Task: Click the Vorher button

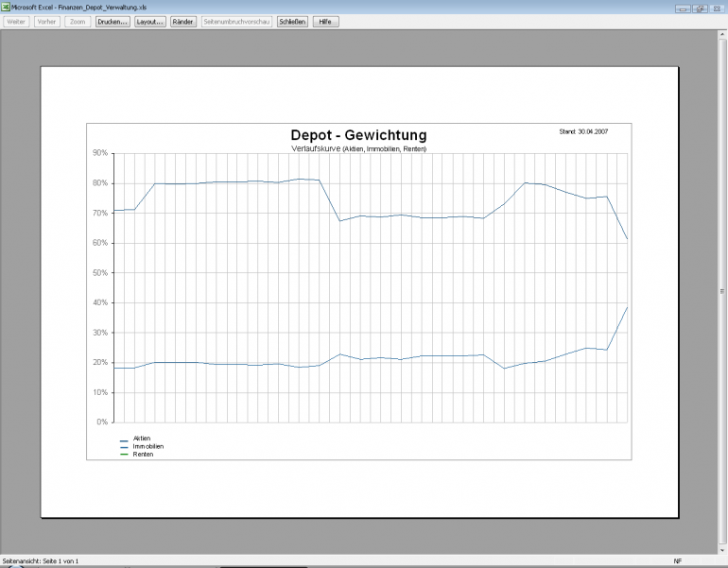Action: [x=47, y=21]
